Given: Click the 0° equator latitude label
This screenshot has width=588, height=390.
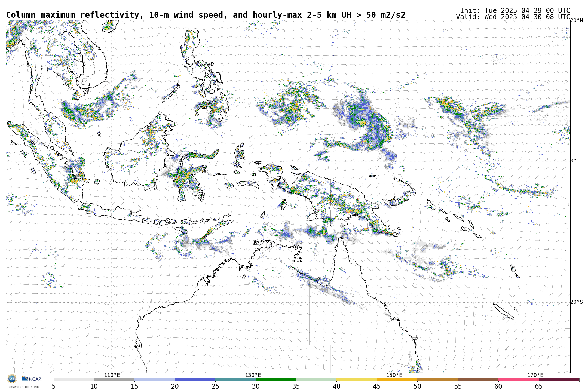Looking at the screenshot, I should click(x=573, y=161).
